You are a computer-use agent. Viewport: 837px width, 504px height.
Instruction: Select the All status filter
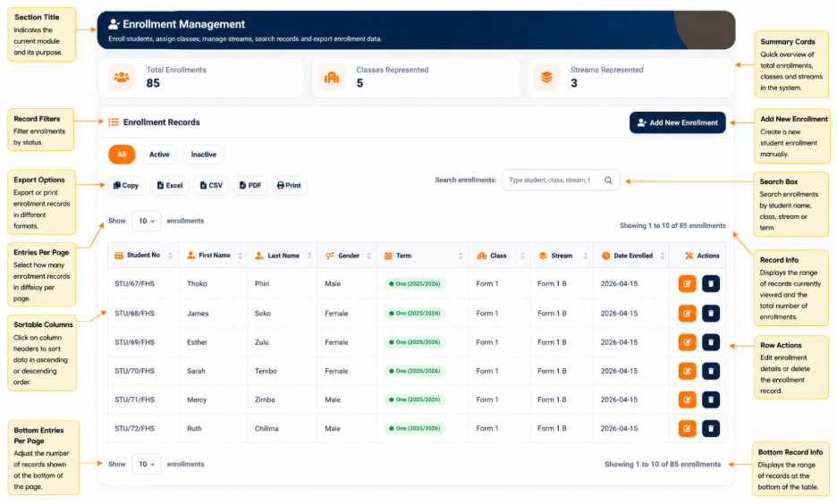[x=122, y=155]
